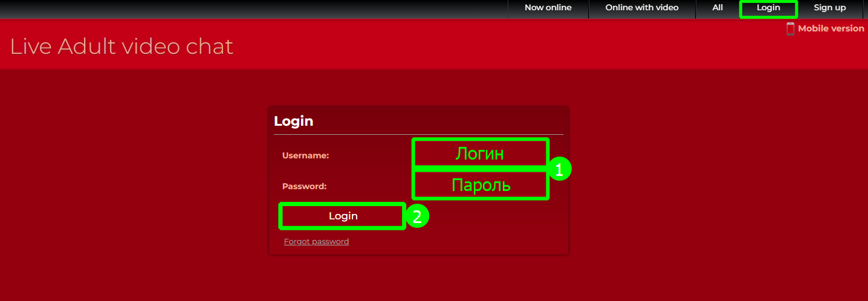Click empty red banner right of site title
868x301 pixels.
(x=508, y=47)
